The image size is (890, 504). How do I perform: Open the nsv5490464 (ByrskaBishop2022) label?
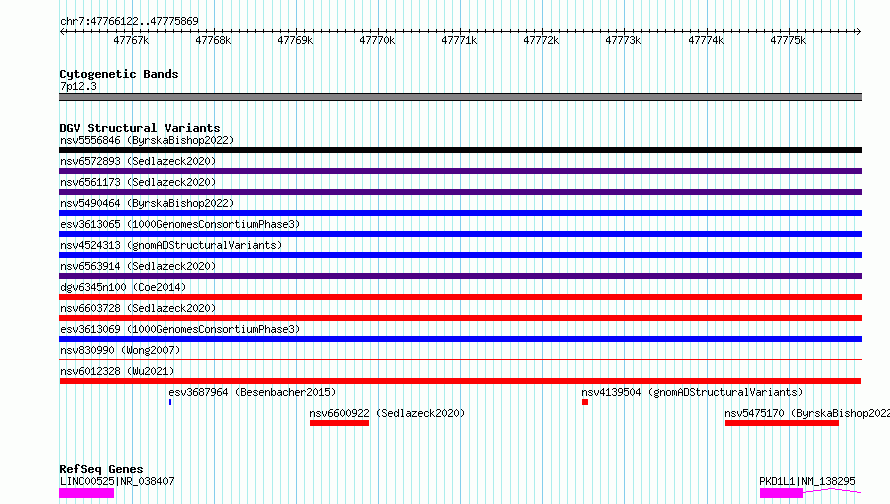(147, 203)
